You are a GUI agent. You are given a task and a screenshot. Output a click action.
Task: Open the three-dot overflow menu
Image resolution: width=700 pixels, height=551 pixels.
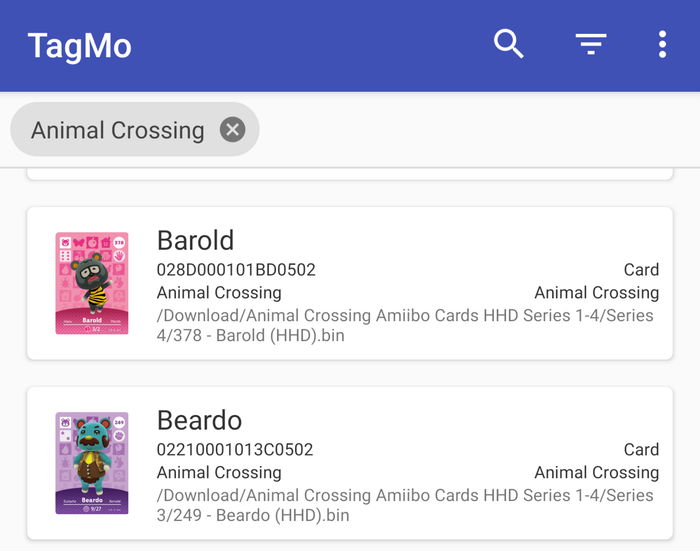[x=662, y=44]
